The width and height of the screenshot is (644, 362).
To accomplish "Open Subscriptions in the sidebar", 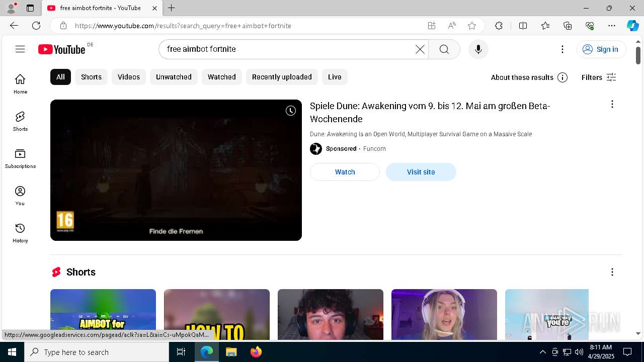I will 20,158.
